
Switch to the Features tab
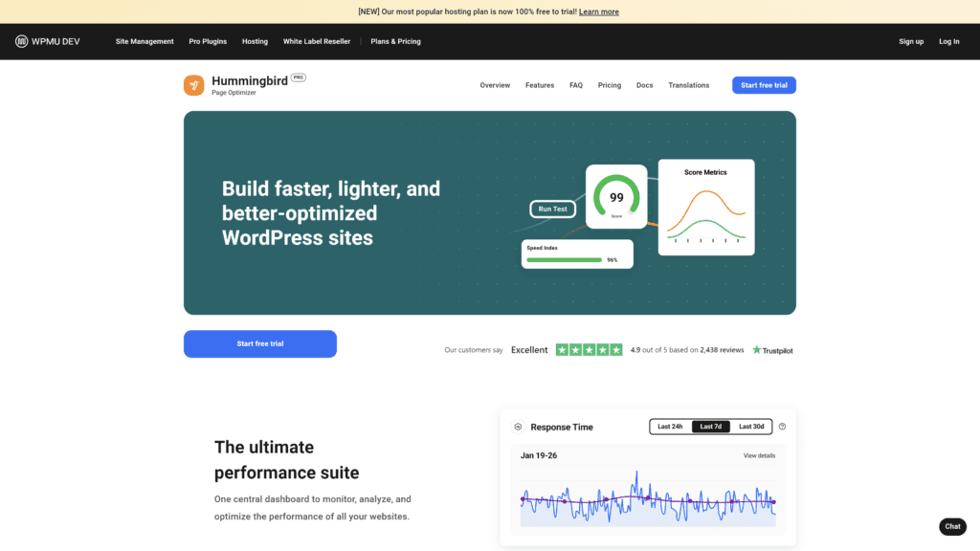click(x=540, y=85)
